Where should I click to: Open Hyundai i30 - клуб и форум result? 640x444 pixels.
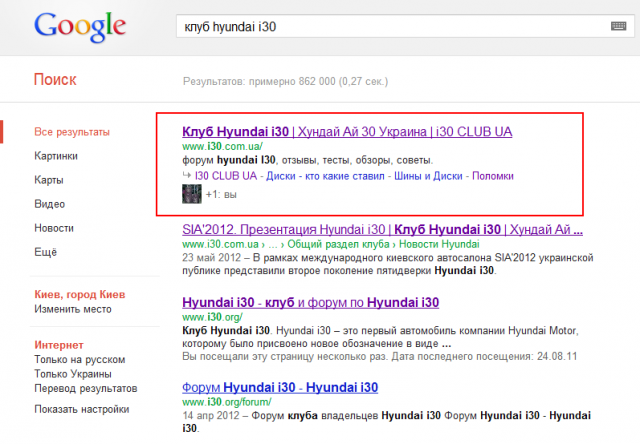311,302
